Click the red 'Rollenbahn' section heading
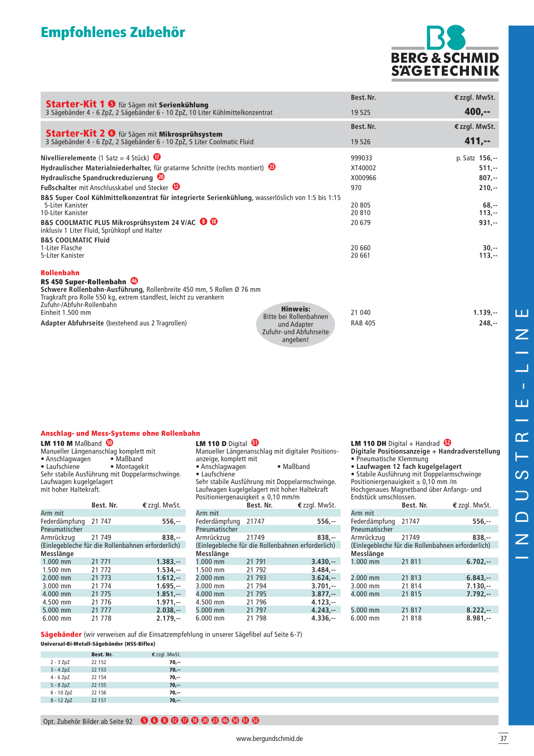The width and height of the screenshot is (534, 756). [x=60, y=273]
